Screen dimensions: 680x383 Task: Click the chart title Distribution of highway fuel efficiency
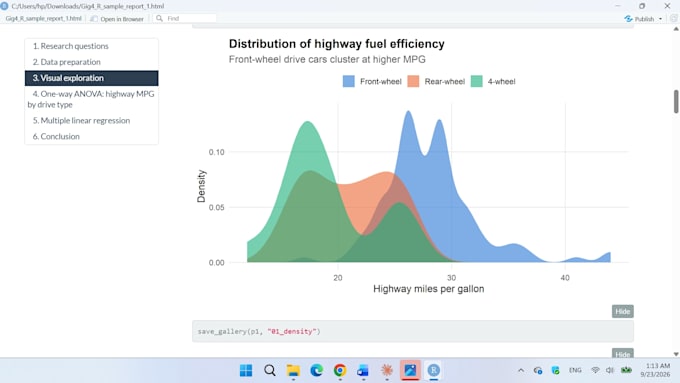pos(337,44)
